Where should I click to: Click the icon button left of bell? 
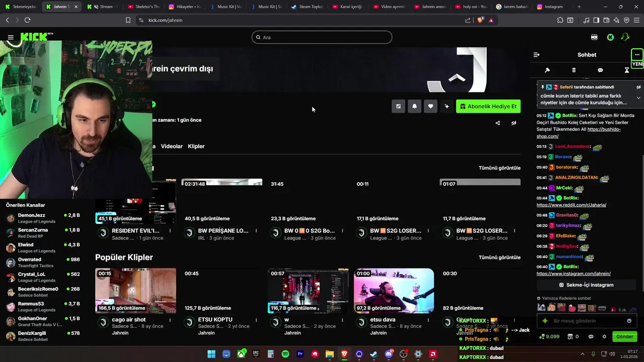pos(398,106)
